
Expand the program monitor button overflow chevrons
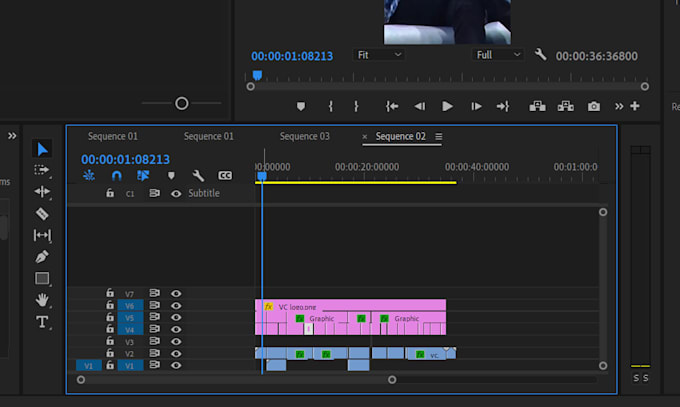[619, 106]
